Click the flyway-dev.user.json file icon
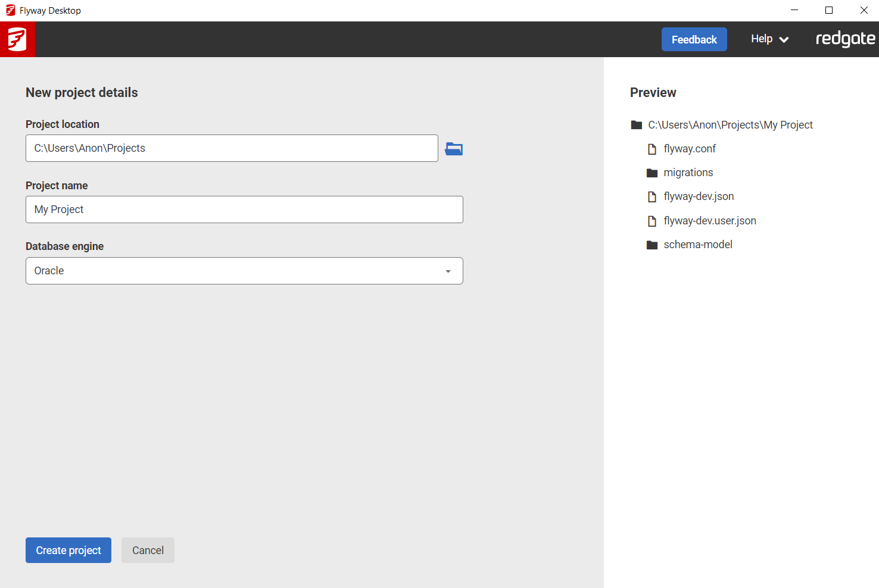The image size is (879, 588). (x=652, y=221)
